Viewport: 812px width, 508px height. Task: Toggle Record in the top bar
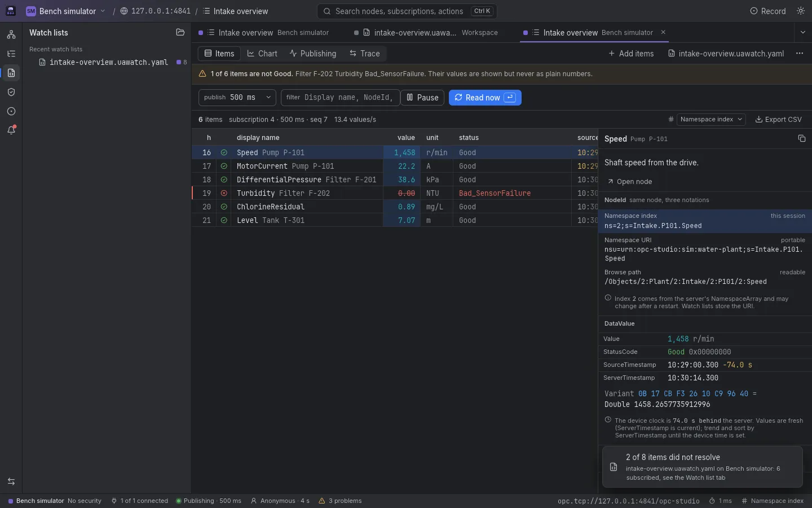(767, 11)
